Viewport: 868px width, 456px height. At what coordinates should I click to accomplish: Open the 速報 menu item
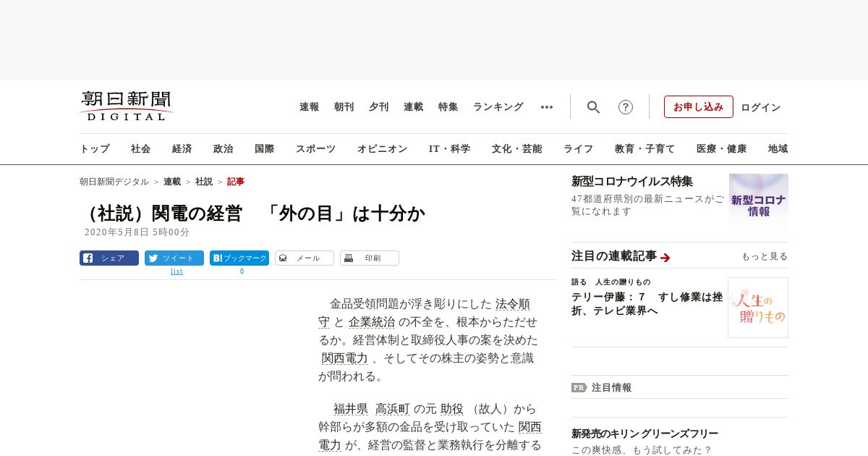coord(310,107)
